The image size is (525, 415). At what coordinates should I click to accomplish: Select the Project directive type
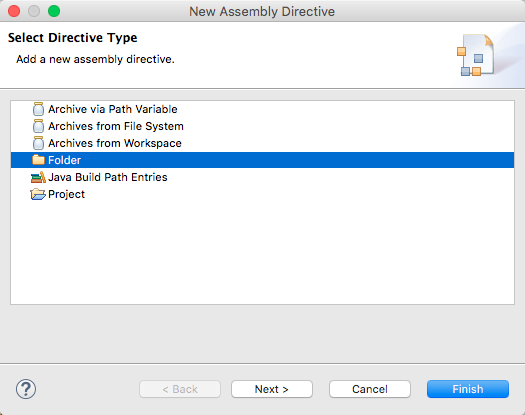pyautogui.click(x=66, y=194)
